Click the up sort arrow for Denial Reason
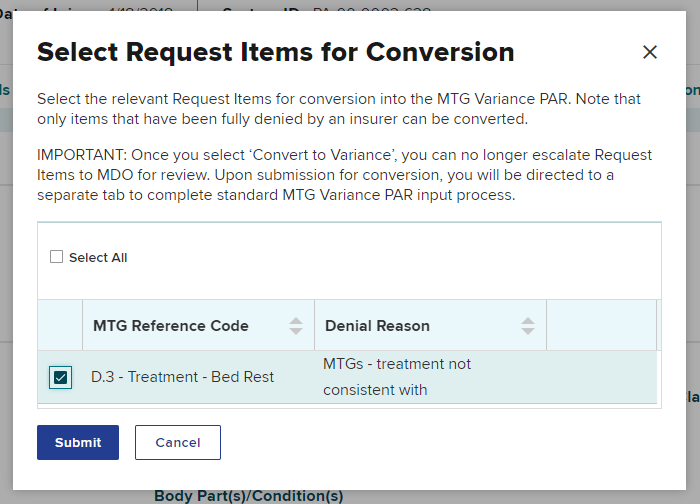Screen dimensions: 700x504 pyautogui.click(x=528, y=320)
